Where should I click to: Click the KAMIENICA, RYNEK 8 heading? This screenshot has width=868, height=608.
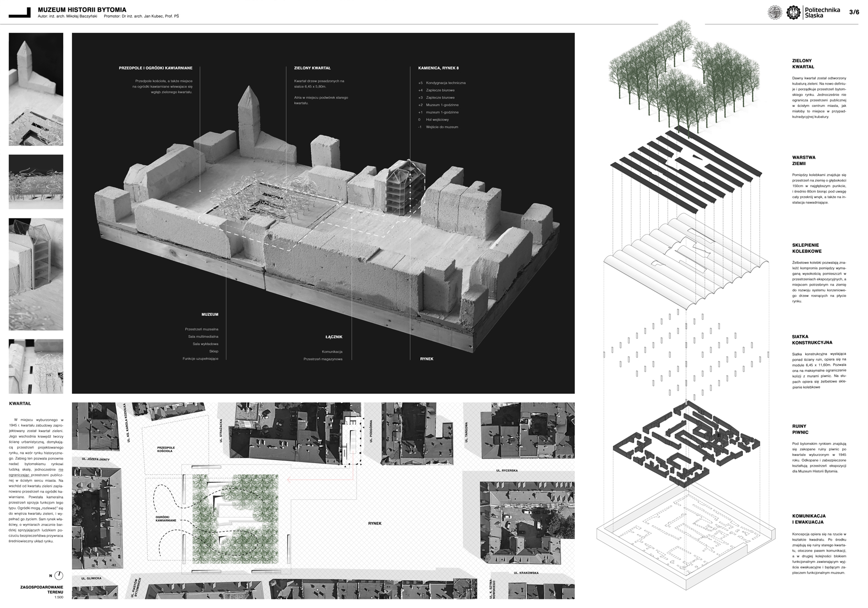click(x=438, y=68)
